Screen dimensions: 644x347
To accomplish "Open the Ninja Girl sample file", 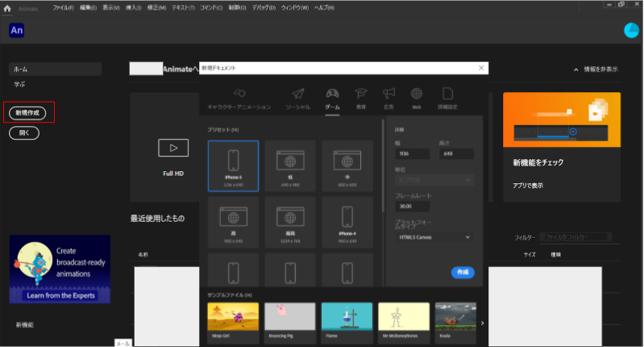I will [233, 322].
